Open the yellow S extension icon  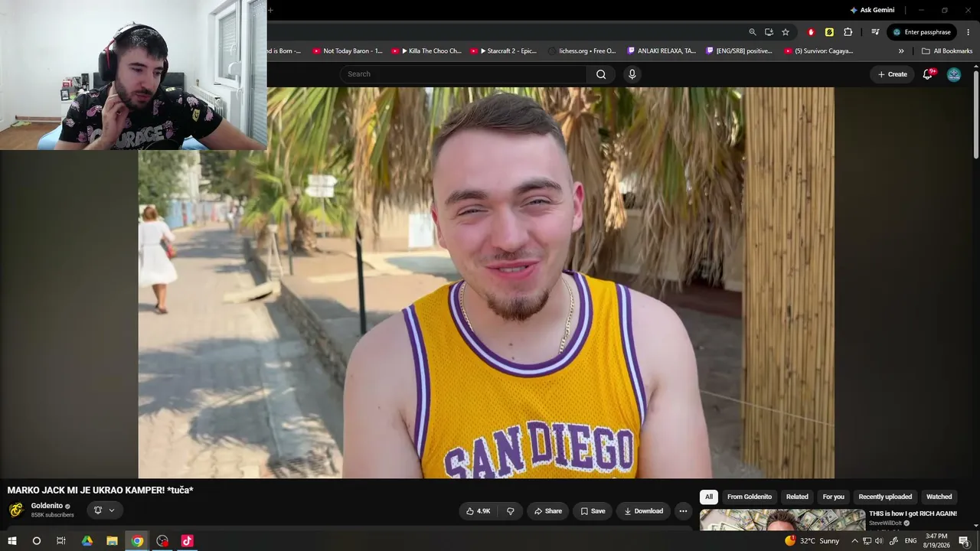click(x=829, y=32)
